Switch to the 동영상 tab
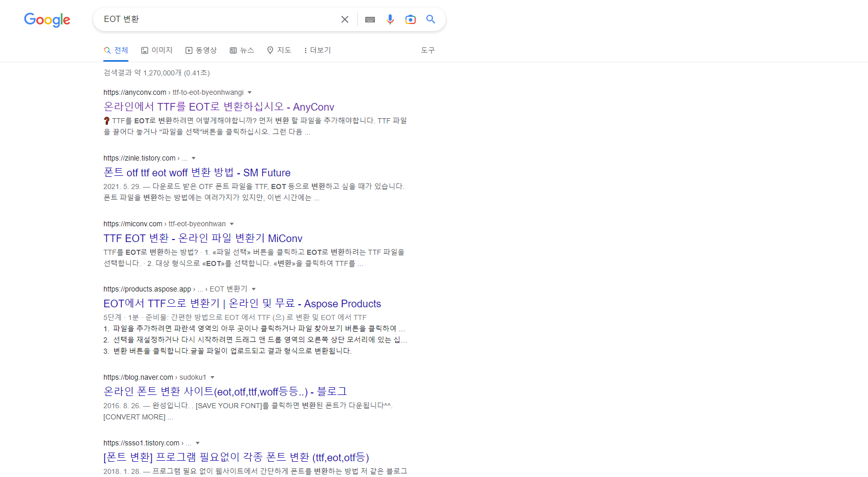This screenshot has height=477, width=868. 201,50
